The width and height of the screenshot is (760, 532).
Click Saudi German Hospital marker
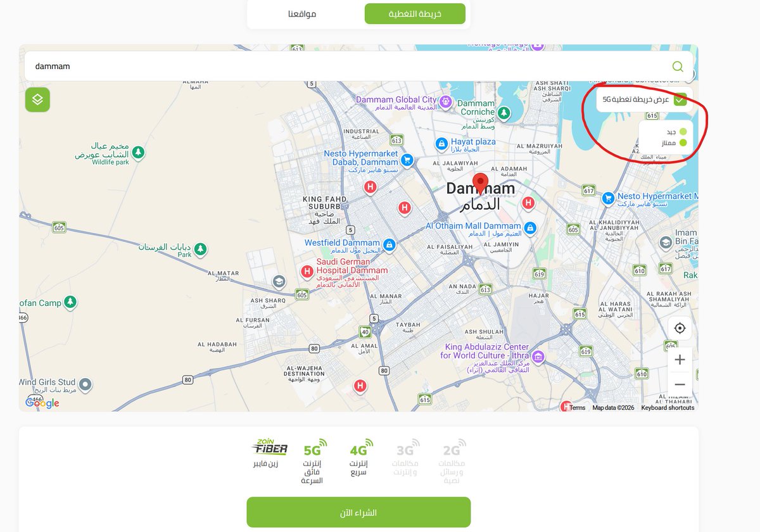(x=307, y=271)
